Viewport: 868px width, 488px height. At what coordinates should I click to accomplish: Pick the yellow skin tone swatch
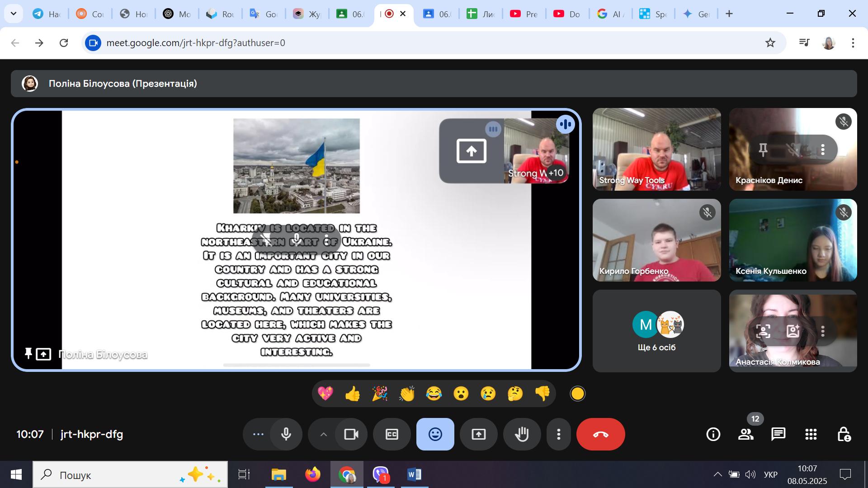point(577,394)
